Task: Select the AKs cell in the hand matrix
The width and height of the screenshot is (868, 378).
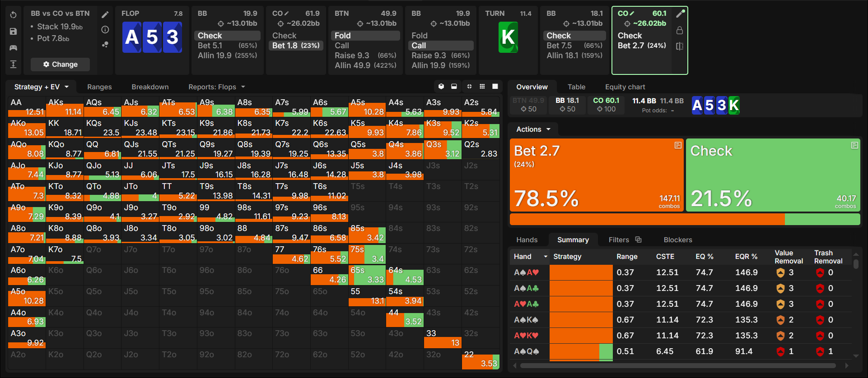Action: click(65, 107)
